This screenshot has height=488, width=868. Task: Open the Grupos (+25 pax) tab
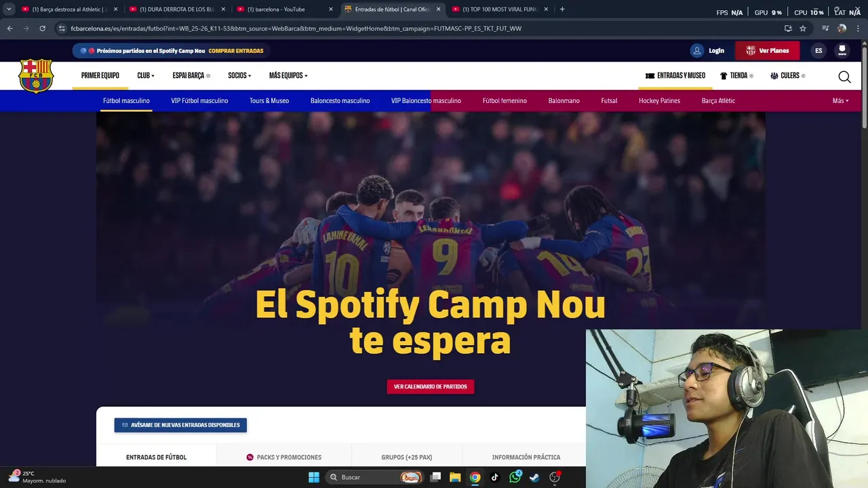click(407, 457)
